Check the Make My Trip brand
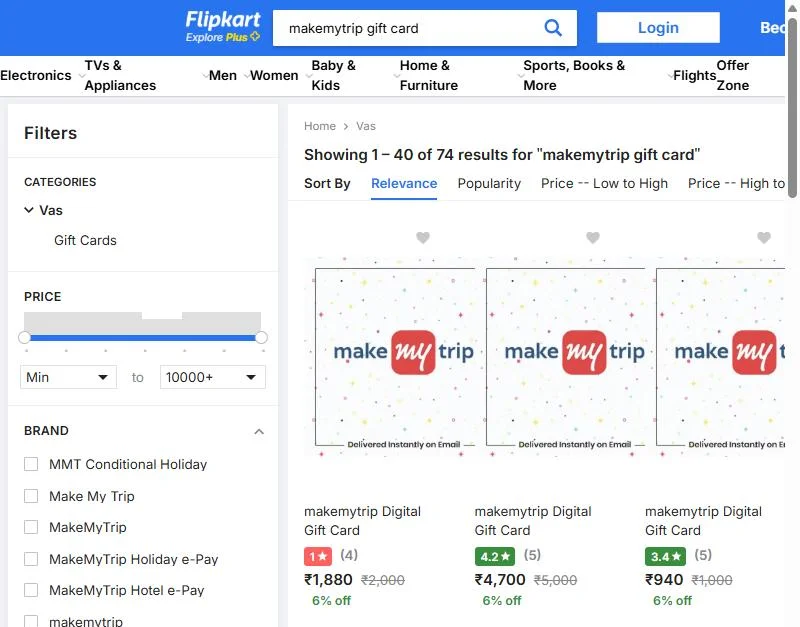Viewport: 800px width, 627px height. click(31, 496)
